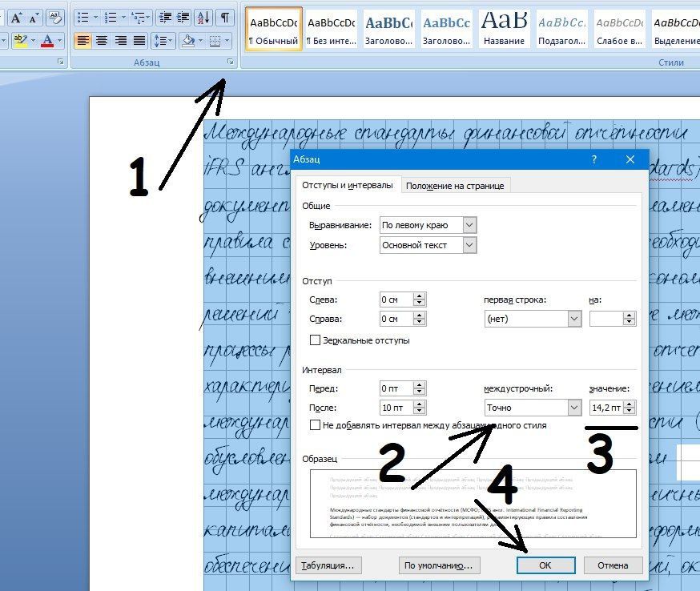Increase Слева indent with up arrow

419,296
